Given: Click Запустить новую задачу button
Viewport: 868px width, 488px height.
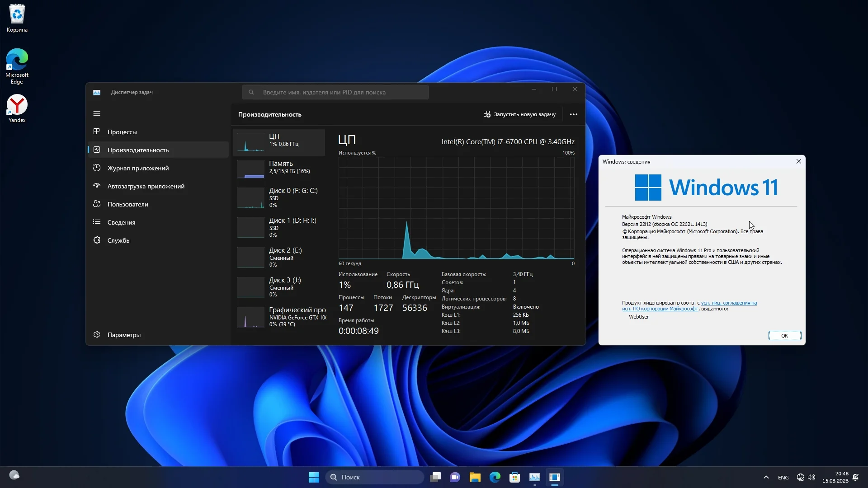Looking at the screenshot, I should [x=519, y=114].
